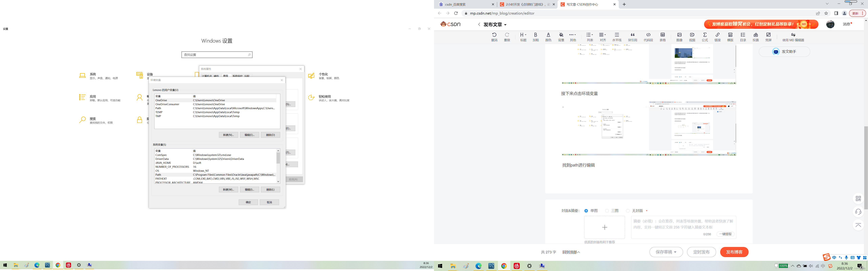Choose the 无封面 radio option

click(628, 211)
